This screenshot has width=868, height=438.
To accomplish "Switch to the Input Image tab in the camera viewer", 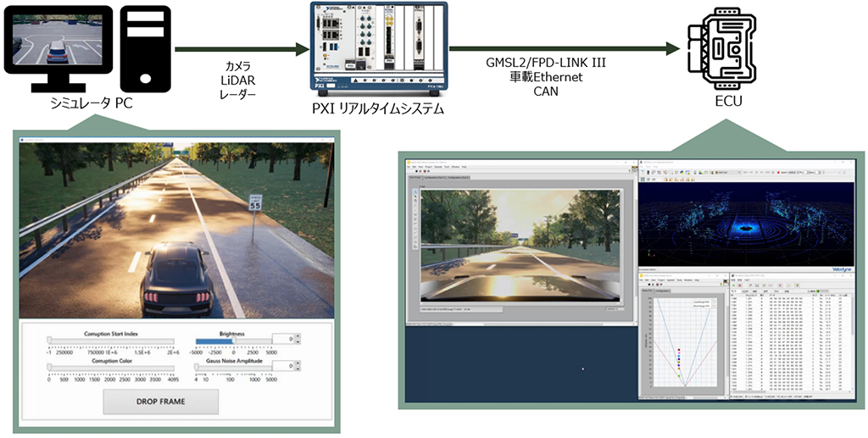I will (416, 177).
